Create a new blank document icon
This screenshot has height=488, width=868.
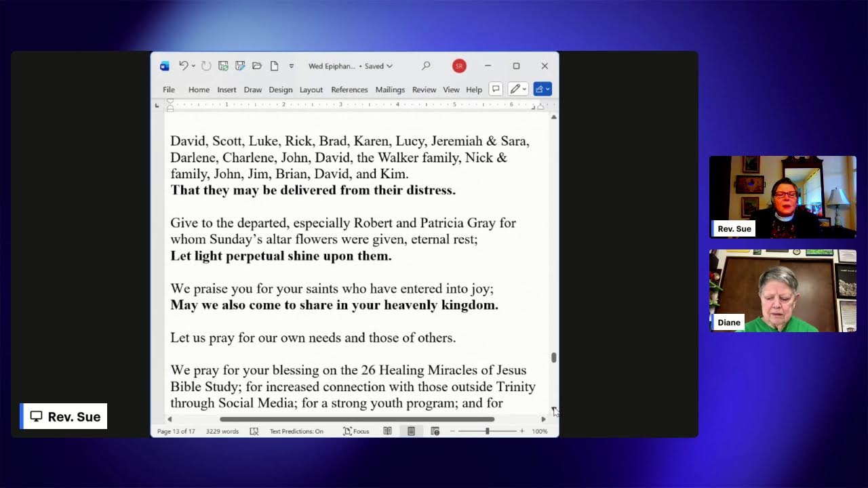tap(274, 66)
